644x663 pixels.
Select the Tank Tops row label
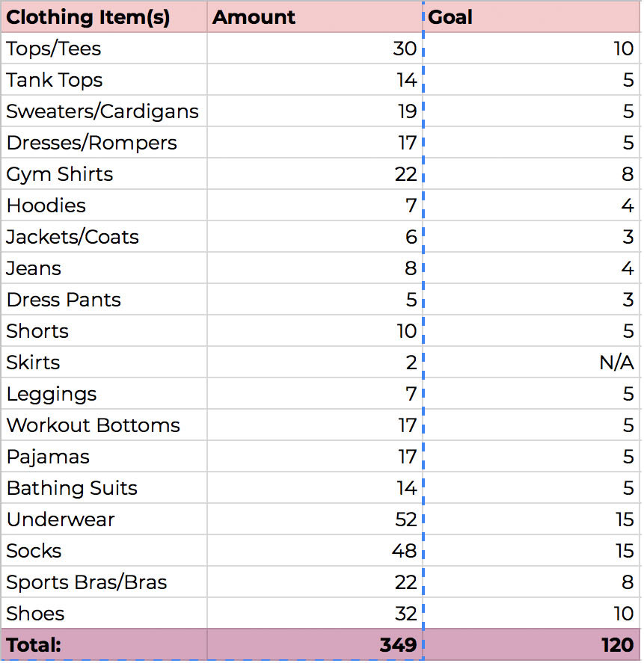(103, 80)
